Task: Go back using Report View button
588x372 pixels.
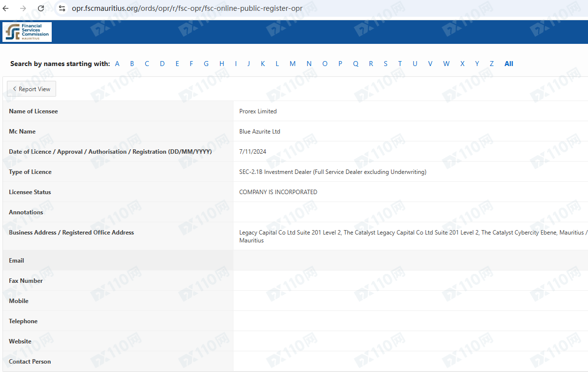Action: [x=32, y=89]
